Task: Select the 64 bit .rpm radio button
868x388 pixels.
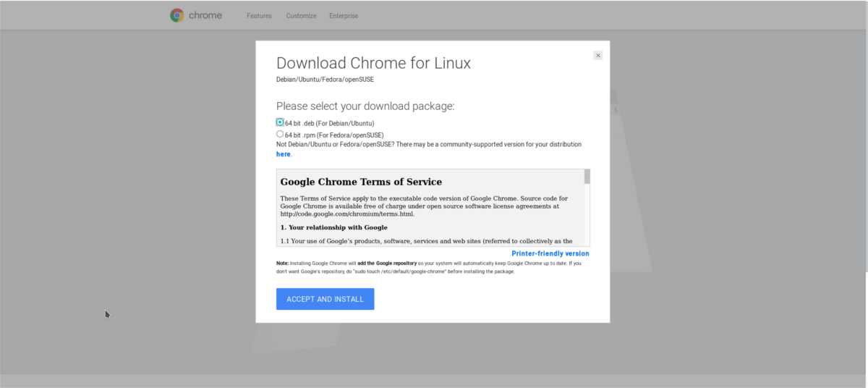Action: [x=280, y=134]
